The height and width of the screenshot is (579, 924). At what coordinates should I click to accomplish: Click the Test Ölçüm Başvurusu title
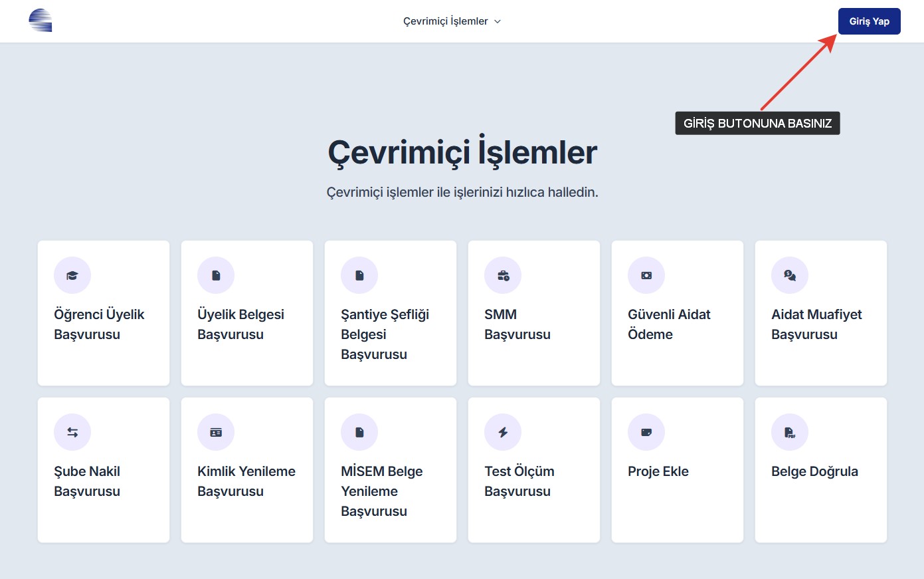point(519,481)
